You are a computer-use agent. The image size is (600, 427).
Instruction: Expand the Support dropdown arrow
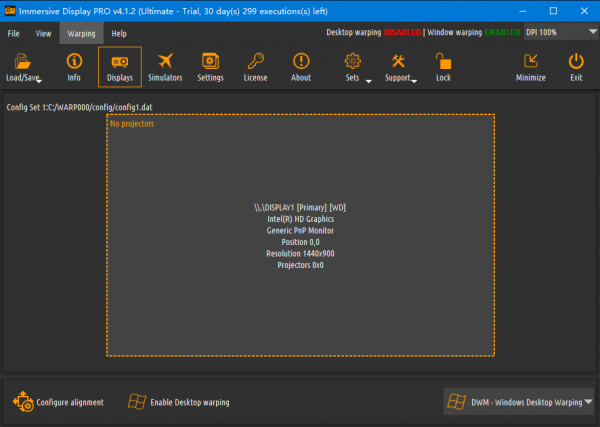(414, 81)
